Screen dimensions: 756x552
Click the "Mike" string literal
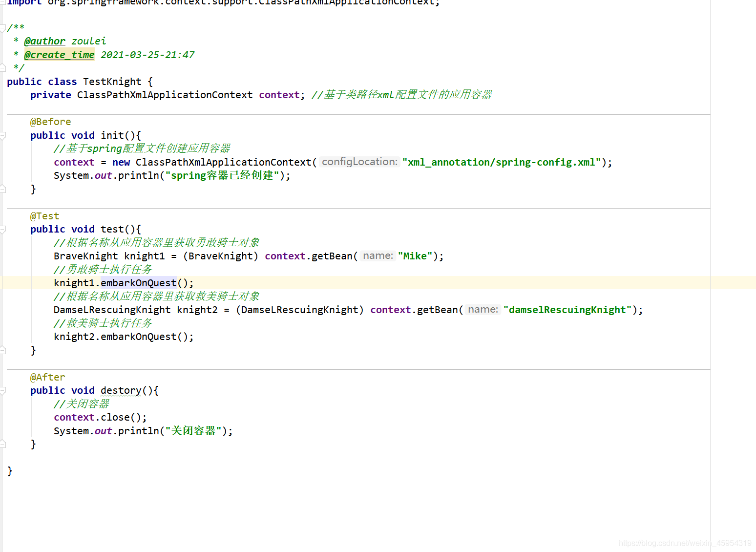click(415, 256)
